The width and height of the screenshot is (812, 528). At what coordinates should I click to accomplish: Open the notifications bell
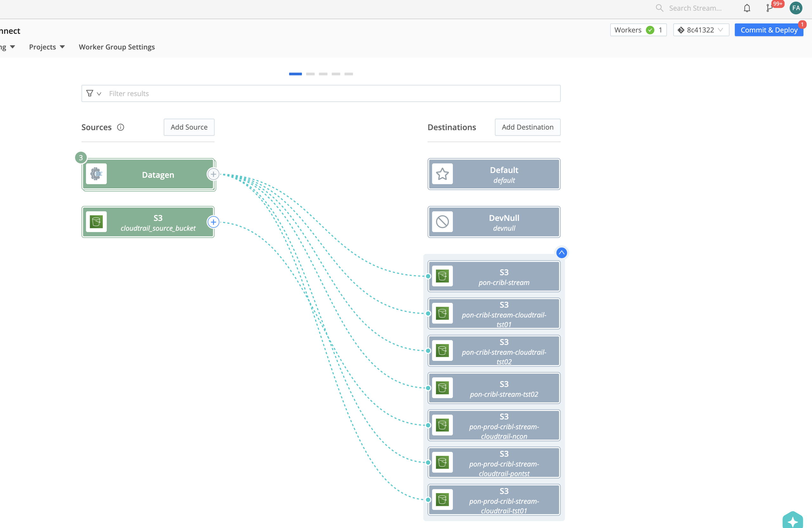[747, 8]
